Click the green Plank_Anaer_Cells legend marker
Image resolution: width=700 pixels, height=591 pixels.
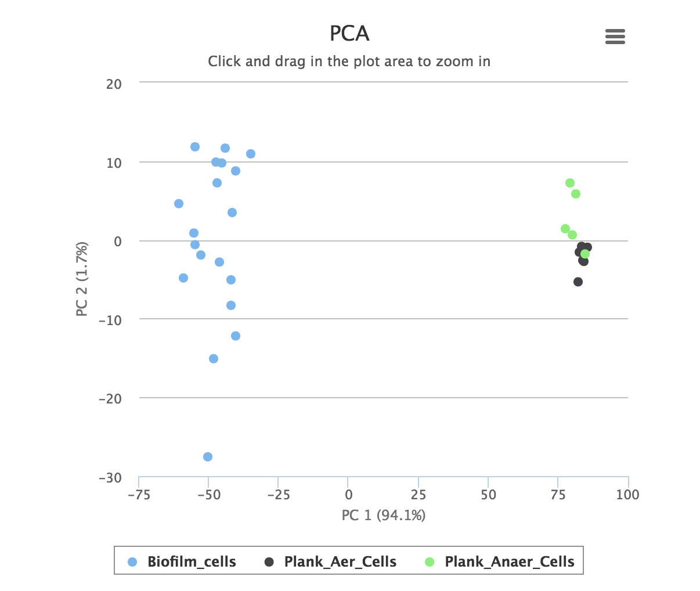click(430, 562)
